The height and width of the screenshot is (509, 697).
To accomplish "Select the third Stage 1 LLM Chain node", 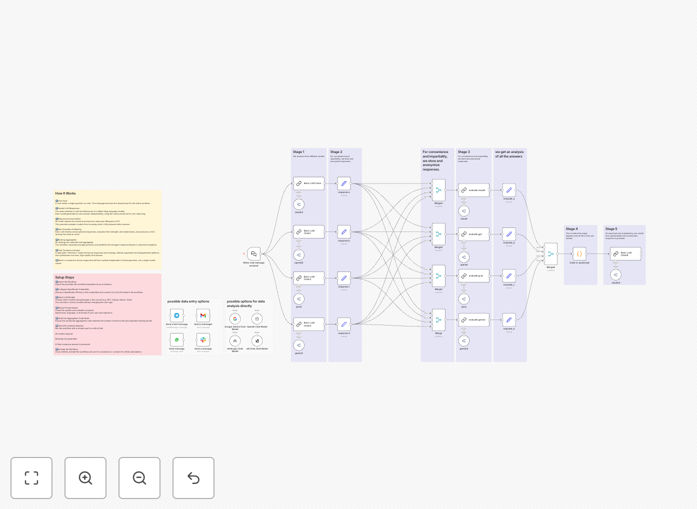I will pyautogui.click(x=308, y=278).
